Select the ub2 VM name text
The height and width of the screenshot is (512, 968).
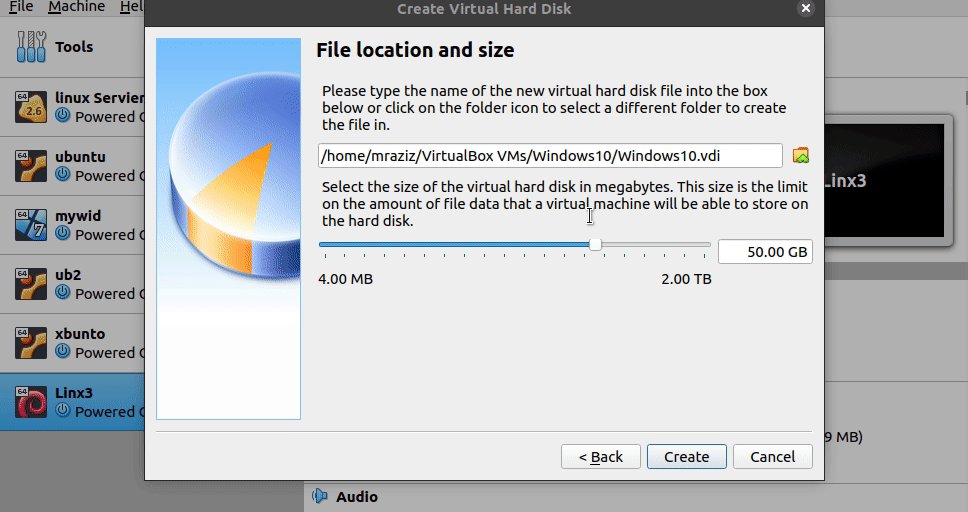point(68,275)
